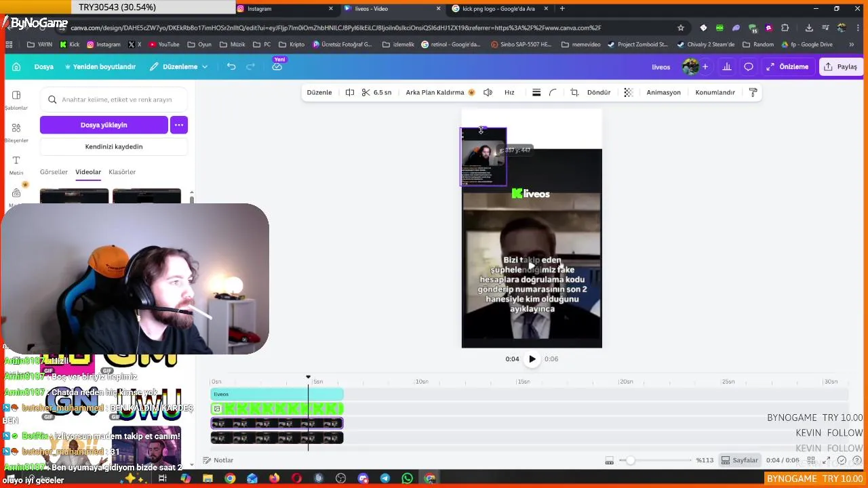
Task: Open Şablonlar in the left sidebar
Action: 16,100
